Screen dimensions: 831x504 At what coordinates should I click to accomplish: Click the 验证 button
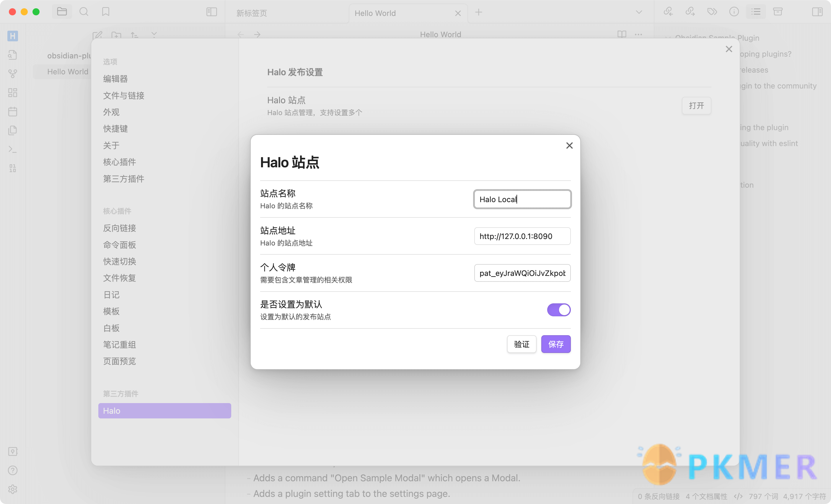[522, 344]
